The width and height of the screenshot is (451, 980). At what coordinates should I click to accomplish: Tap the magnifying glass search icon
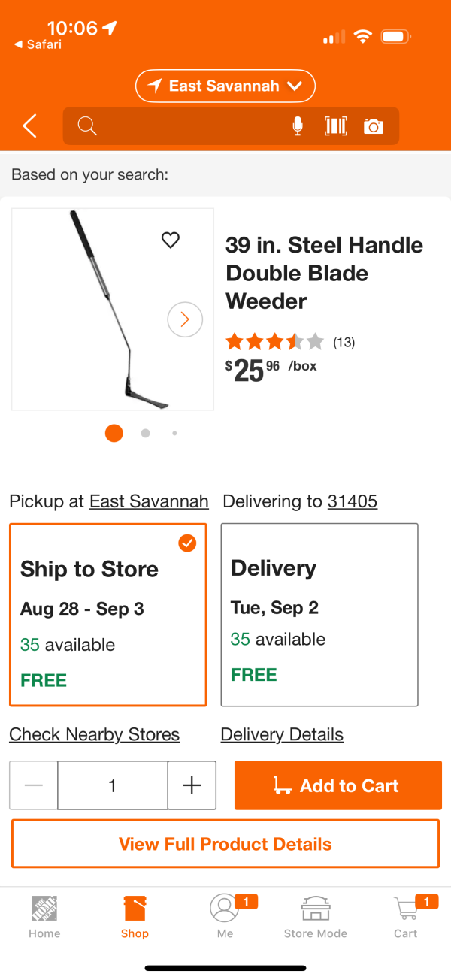pos(87,126)
